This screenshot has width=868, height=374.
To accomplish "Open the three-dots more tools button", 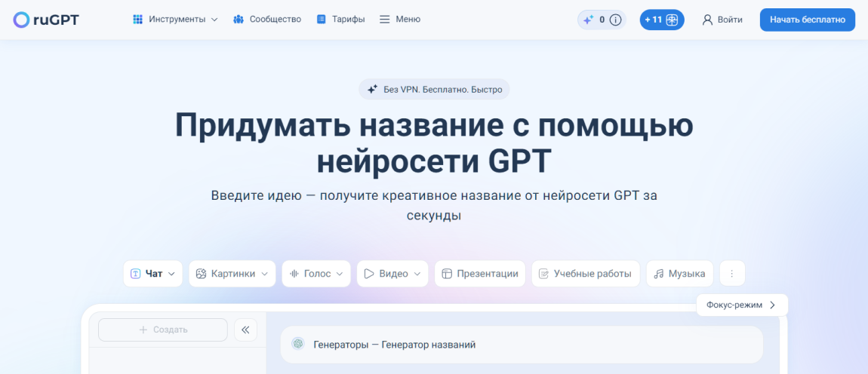I will (732, 273).
